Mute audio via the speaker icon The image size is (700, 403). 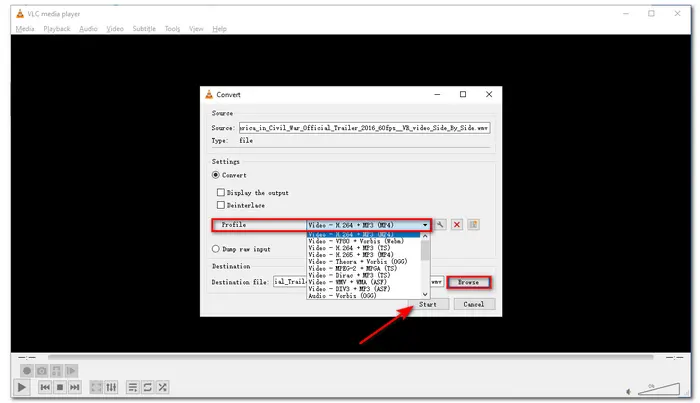(x=629, y=391)
